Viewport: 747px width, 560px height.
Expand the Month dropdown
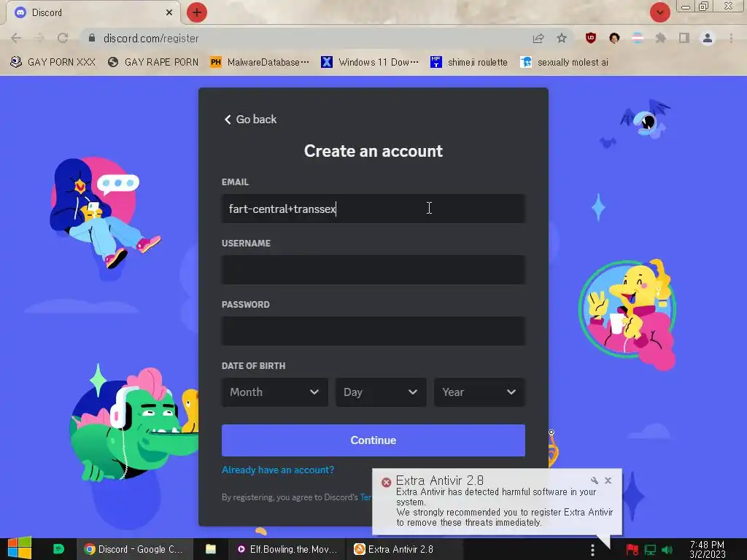point(275,392)
